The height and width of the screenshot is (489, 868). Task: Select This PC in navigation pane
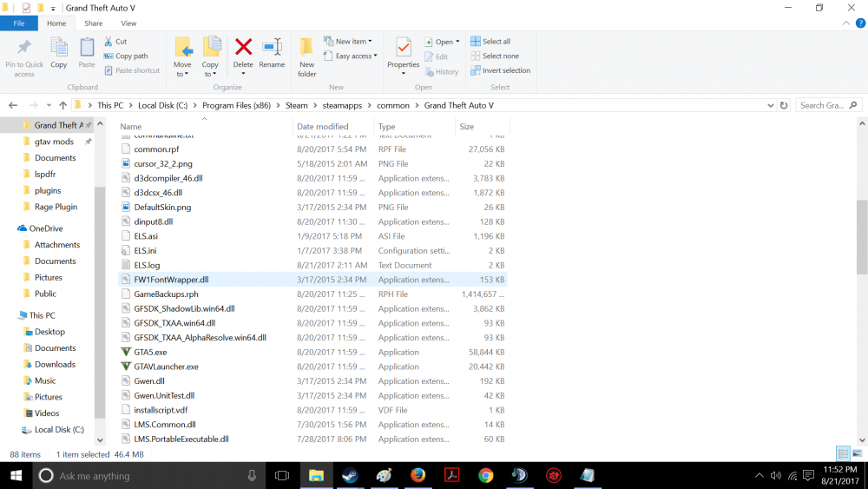pos(42,315)
